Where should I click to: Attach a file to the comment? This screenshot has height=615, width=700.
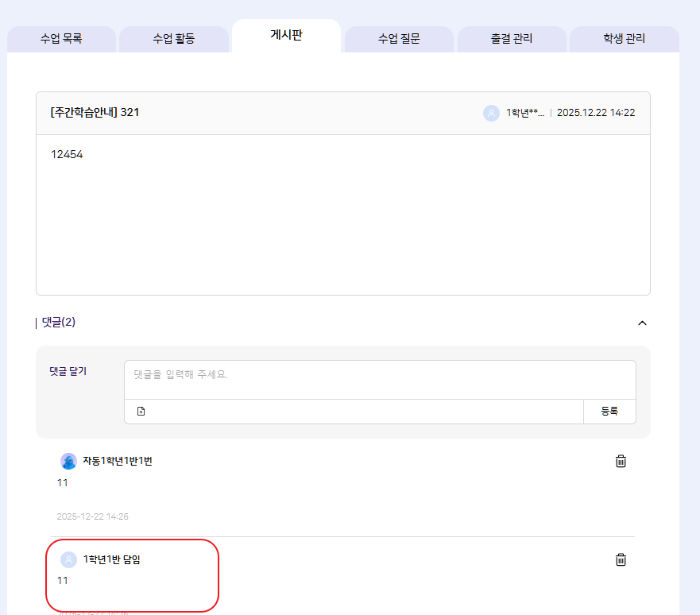(141, 412)
